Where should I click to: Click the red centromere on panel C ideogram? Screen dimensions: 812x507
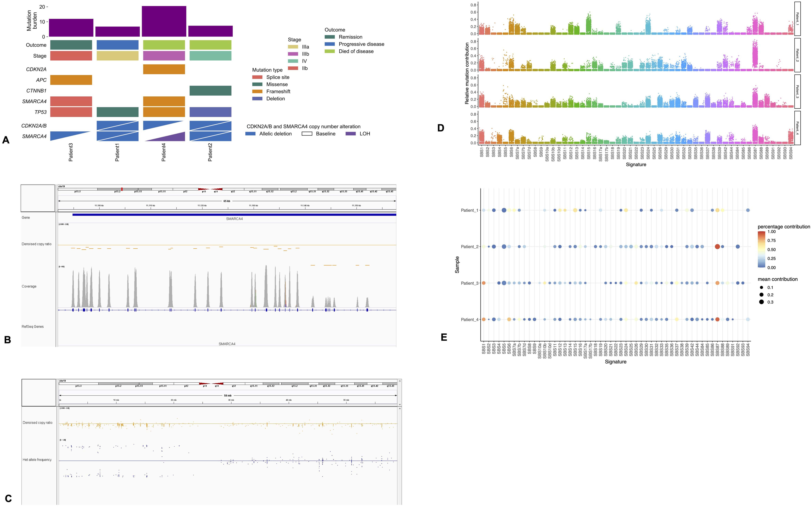point(211,383)
